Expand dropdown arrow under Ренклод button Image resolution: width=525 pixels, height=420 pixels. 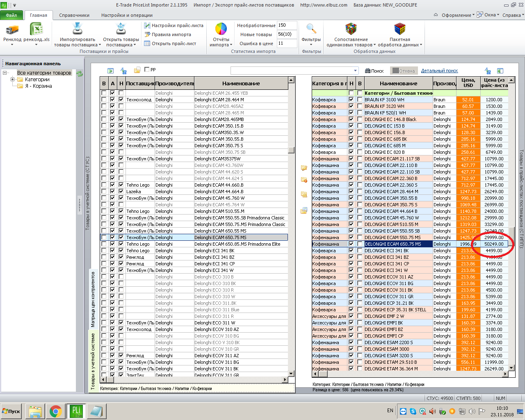click(x=12, y=45)
